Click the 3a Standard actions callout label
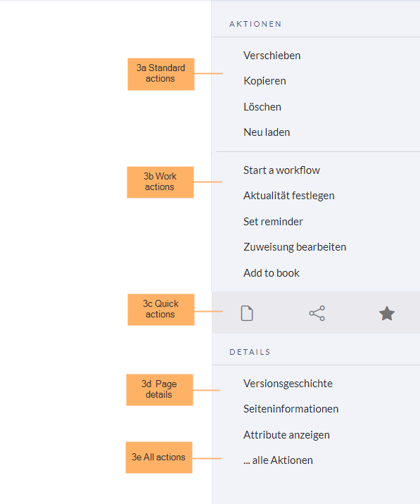 pos(160,74)
